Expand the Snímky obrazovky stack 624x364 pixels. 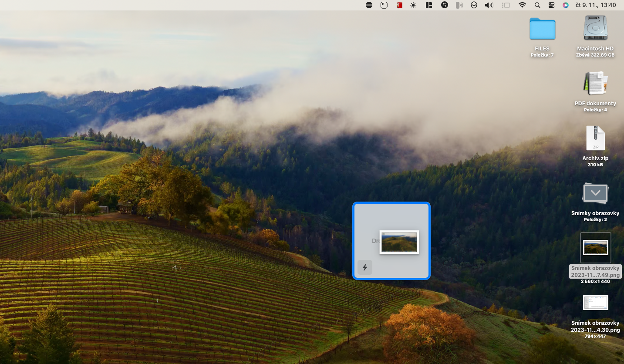tap(595, 193)
